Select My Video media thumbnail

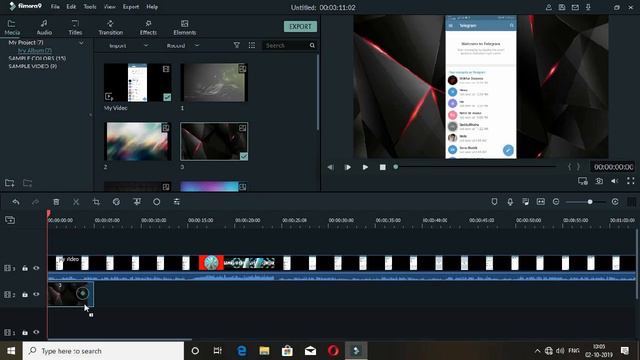point(138,82)
